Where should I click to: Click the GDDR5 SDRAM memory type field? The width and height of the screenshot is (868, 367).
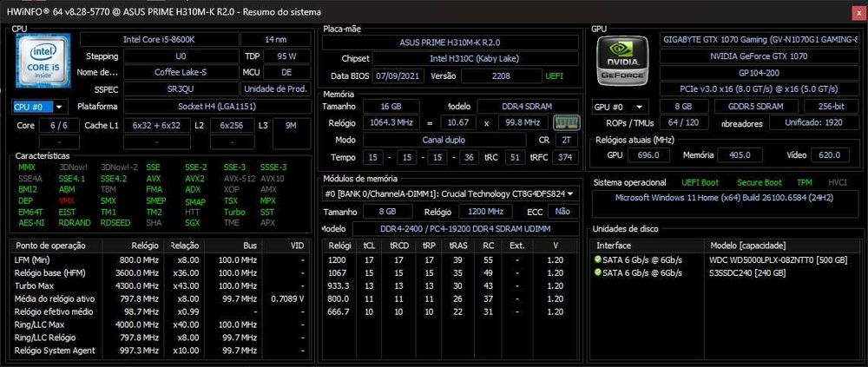[x=757, y=107]
